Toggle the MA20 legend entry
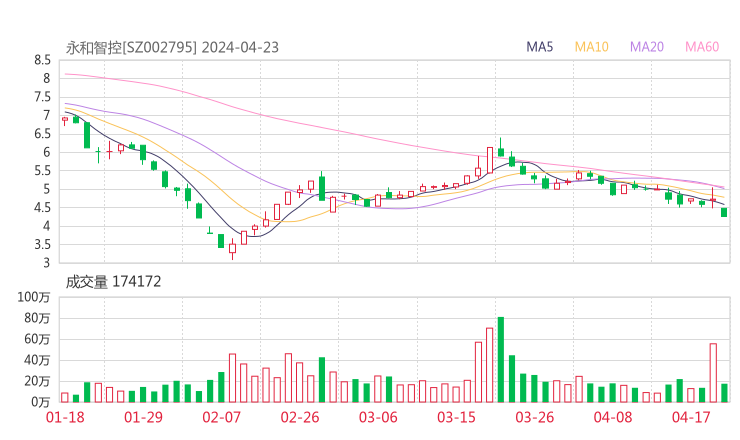Viewport: 740px width, 440px height. (647, 47)
